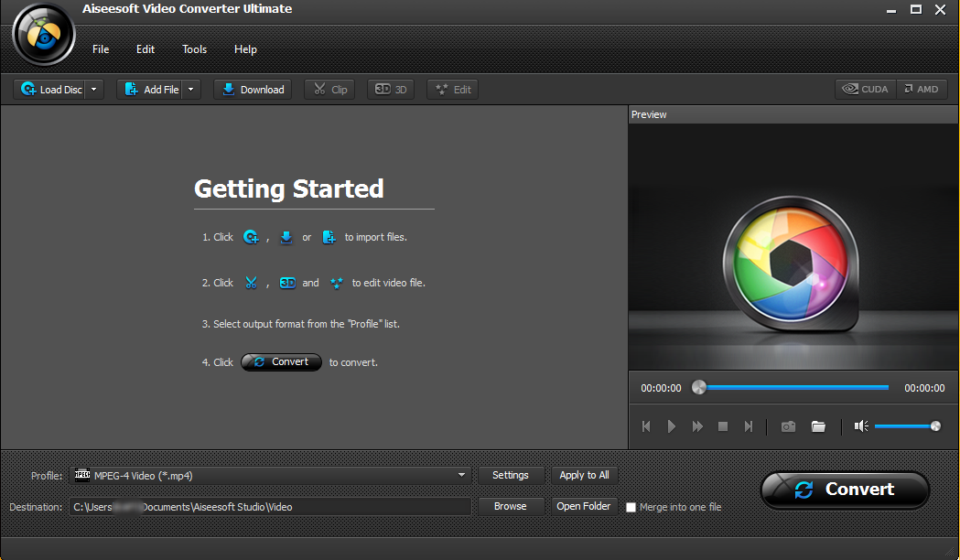The image size is (960, 560).
Task: Click the large Convert button
Action: pos(845,490)
